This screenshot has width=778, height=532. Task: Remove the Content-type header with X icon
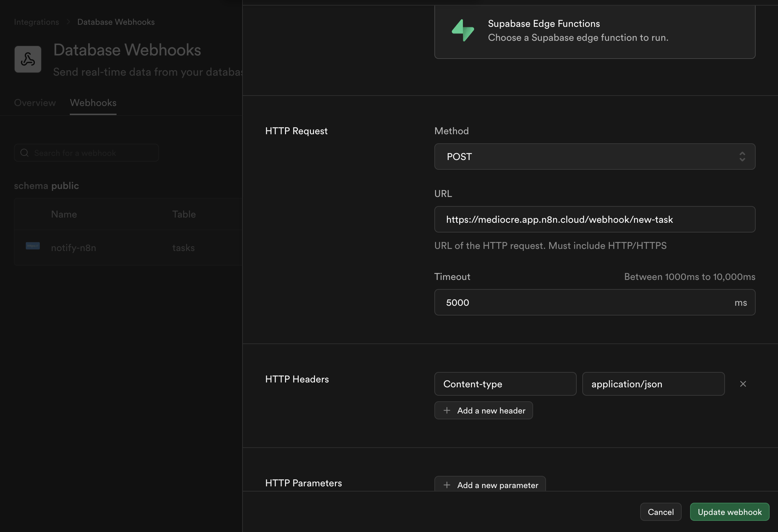pyautogui.click(x=743, y=384)
